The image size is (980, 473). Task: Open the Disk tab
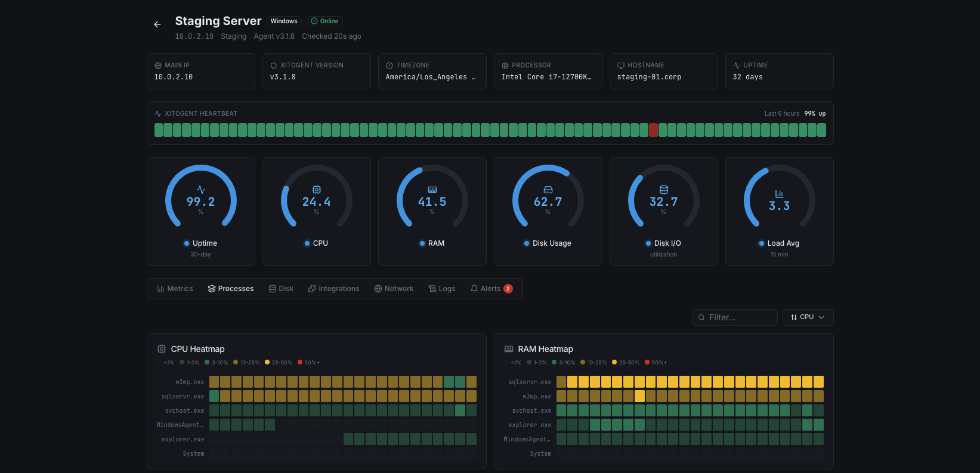pos(281,289)
